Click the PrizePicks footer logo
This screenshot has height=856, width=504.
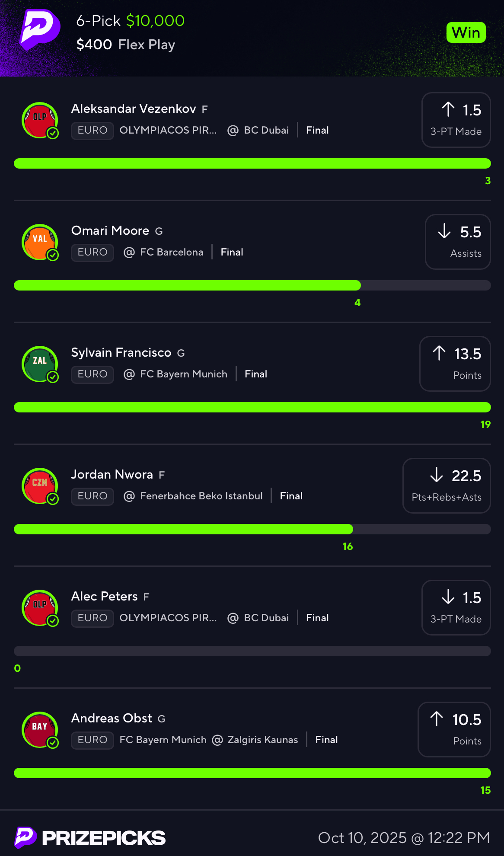[90, 837]
